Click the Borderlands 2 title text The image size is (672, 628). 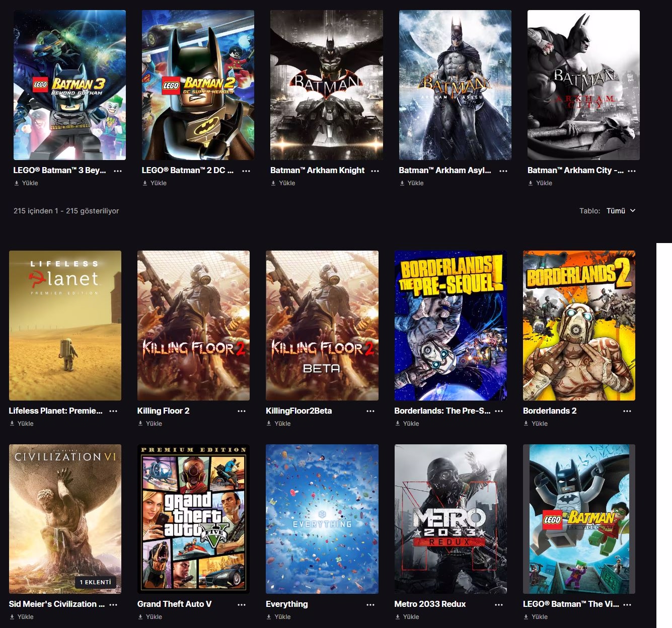[550, 411]
